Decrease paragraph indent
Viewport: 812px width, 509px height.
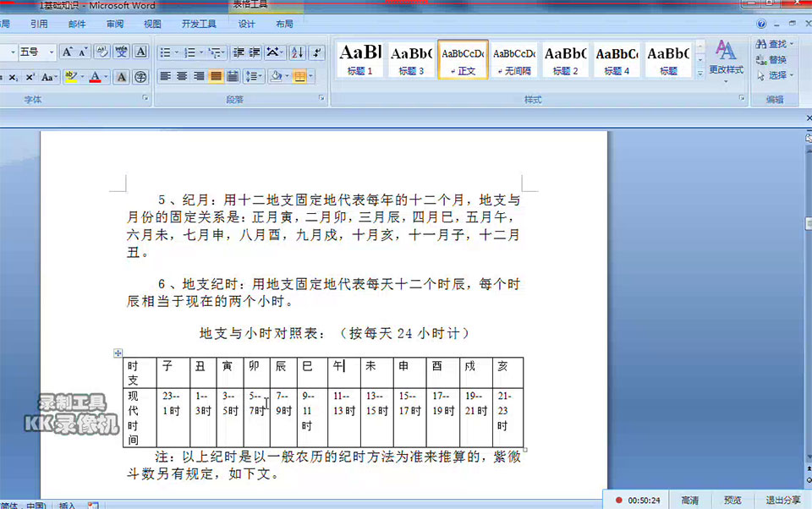[x=239, y=52]
